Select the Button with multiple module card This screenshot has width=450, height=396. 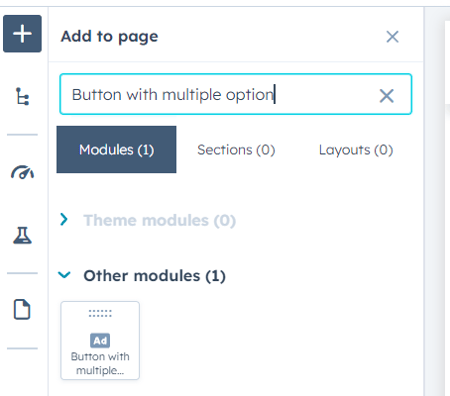click(x=100, y=340)
